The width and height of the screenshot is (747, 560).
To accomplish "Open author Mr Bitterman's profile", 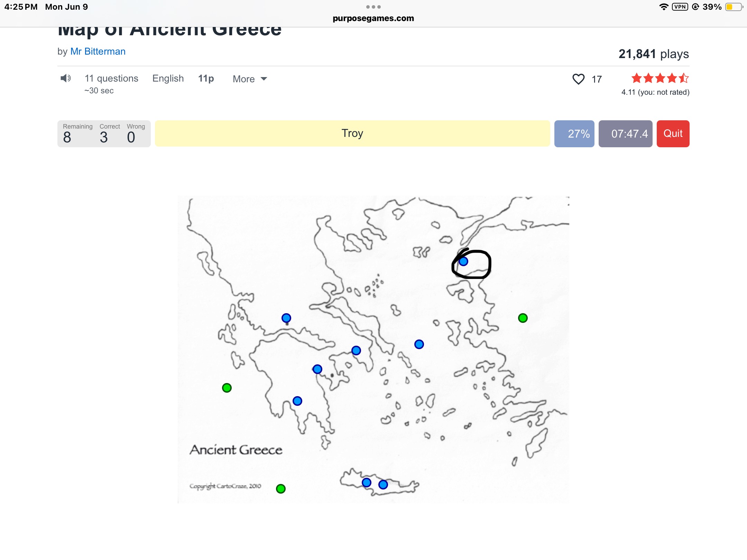I will click(x=98, y=52).
